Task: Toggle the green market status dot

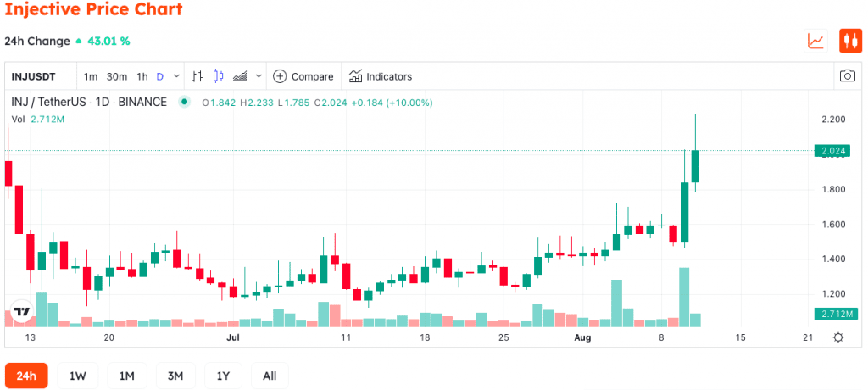Action: point(184,102)
